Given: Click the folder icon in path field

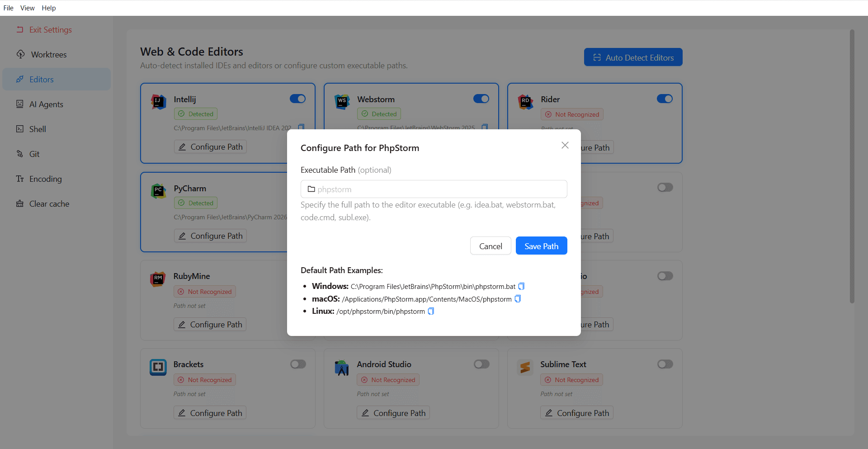Looking at the screenshot, I should [311, 189].
